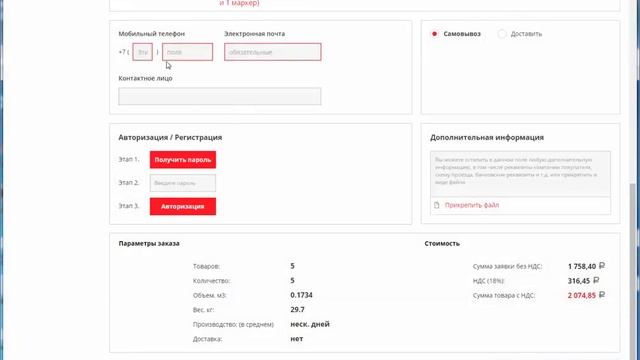
Task: Click the Сумма товара с НДС label
Action: pos(504,296)
